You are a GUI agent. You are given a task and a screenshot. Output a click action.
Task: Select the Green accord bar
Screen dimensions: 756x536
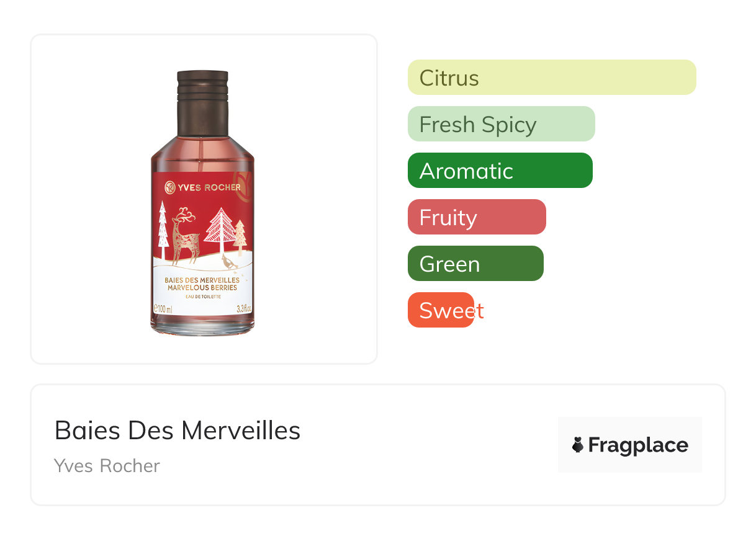coord(475,264)
